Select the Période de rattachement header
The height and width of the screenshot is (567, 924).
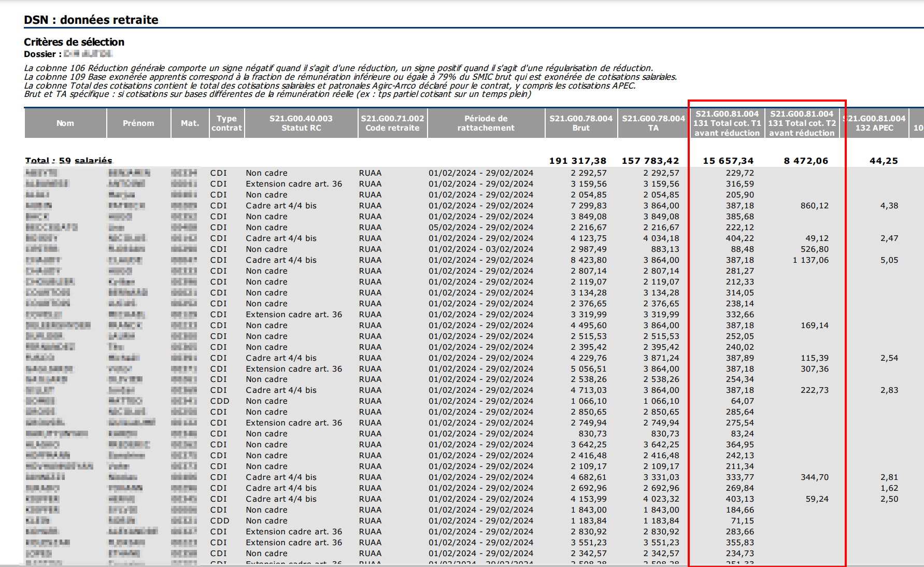486,123
